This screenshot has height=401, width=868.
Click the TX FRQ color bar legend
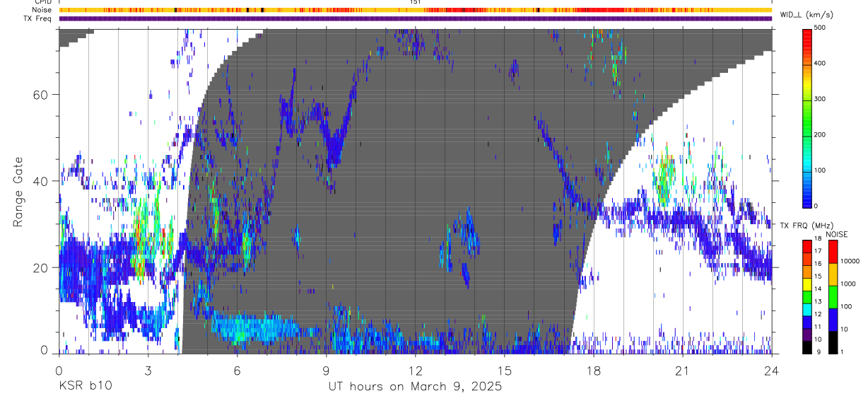(807, 296)
